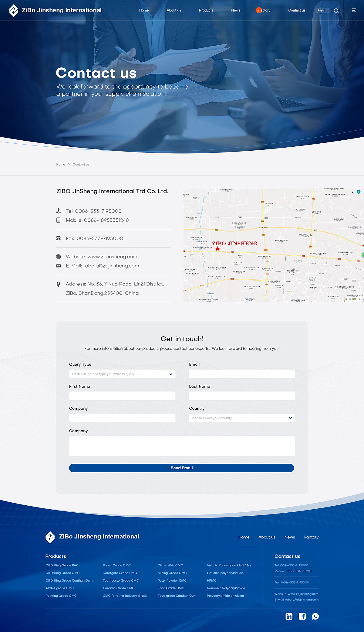Image resolution: width=364 pixels, height=632 pixels.
Task: Open HPMC product link
Action: 212,580
